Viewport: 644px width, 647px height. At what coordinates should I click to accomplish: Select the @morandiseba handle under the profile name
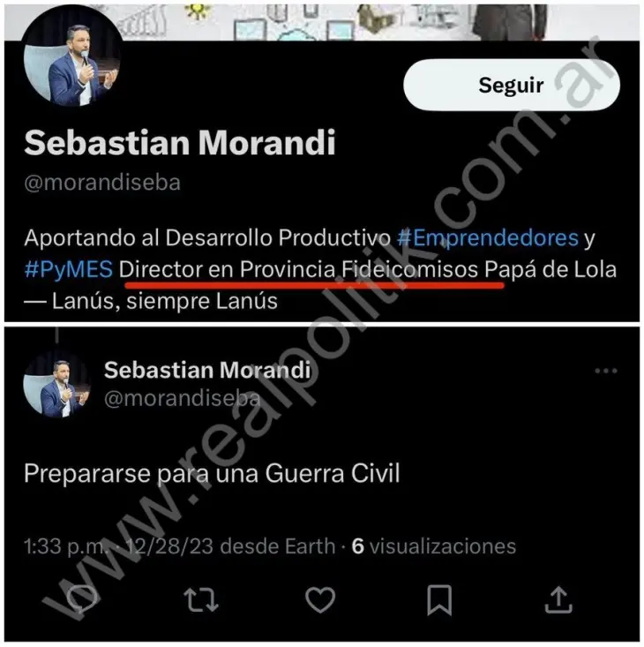click(x=102, y=183)
